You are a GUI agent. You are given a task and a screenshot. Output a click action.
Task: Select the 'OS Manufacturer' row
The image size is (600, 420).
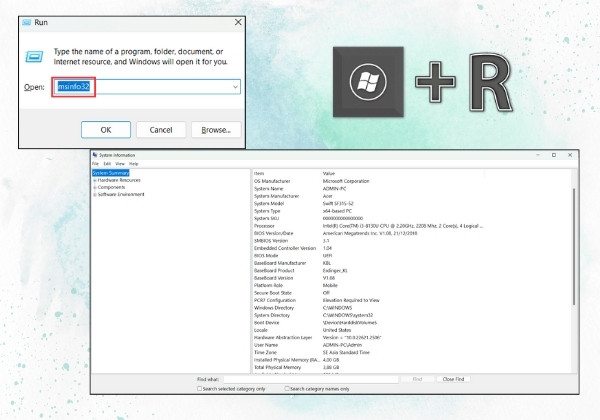(412, 181)
